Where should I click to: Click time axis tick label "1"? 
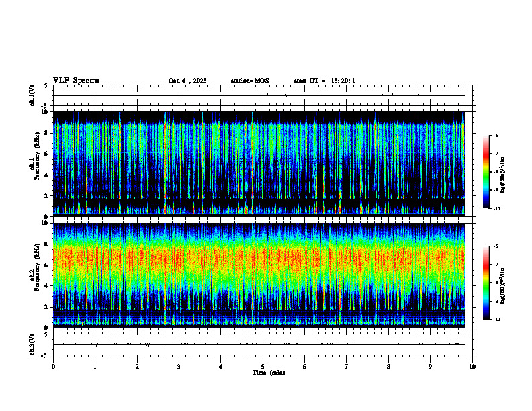point(95,367)
